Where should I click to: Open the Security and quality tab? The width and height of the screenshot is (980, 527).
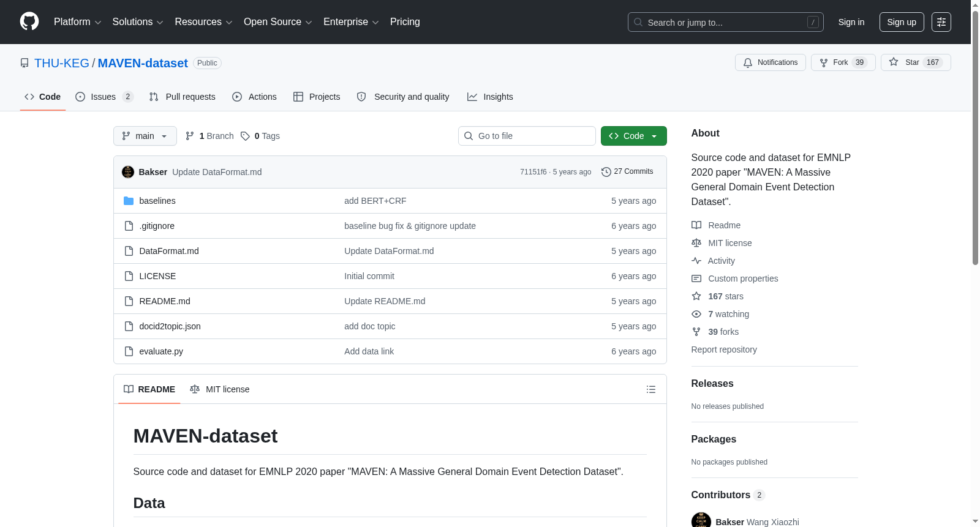coord(403,97)
